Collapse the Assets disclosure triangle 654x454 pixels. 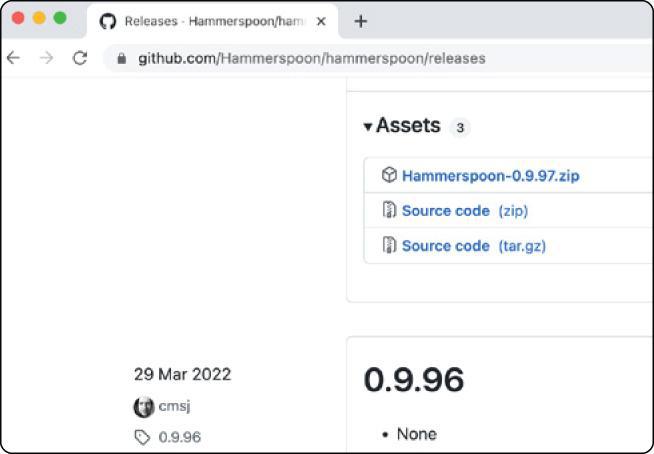tap(367, 126)
